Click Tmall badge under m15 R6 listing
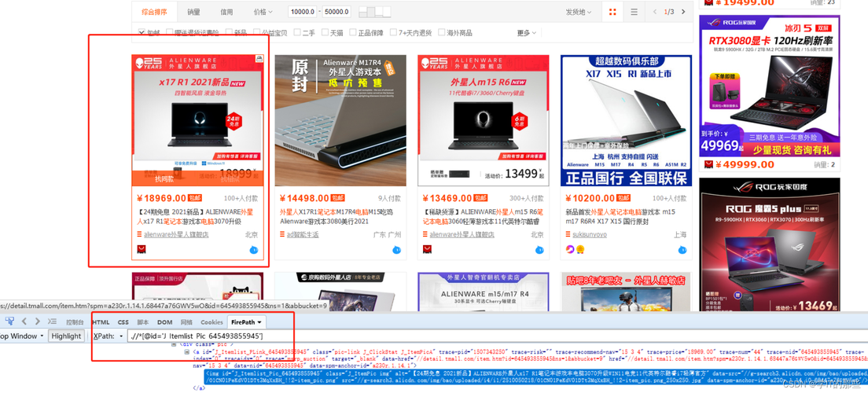 (427, 250)
